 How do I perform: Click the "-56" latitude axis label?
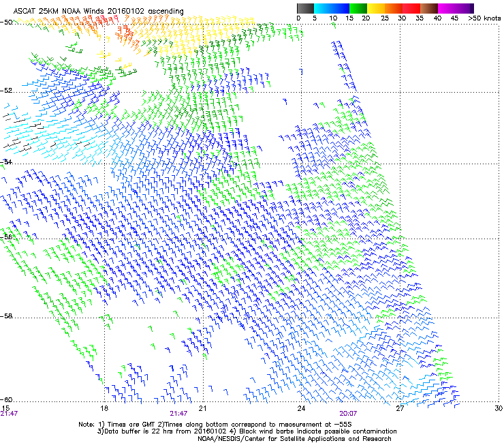(x=6, y=237)
